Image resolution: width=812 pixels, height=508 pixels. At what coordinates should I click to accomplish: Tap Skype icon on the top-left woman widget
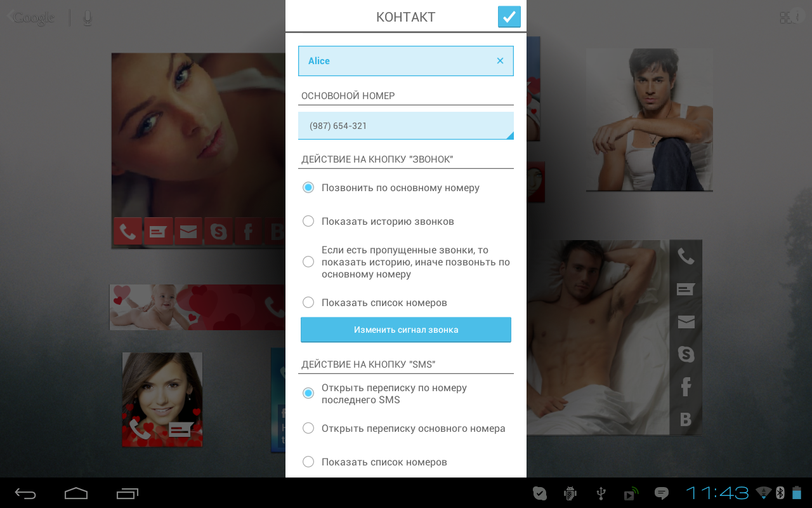point(218,232)
